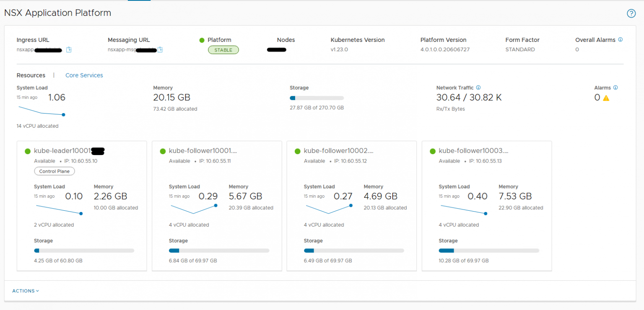Click the Network Traffic info icon

(x=477, y=88)
